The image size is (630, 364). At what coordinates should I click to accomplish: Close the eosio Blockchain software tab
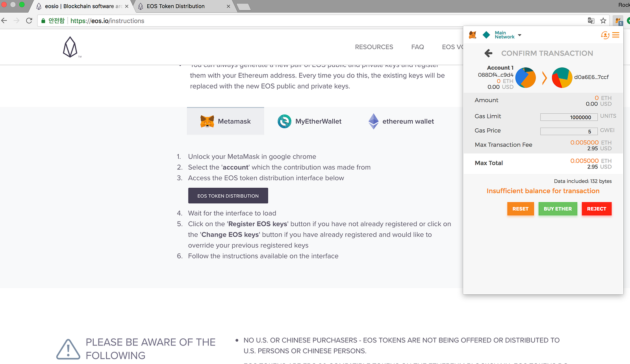click(x=127, y=6)
